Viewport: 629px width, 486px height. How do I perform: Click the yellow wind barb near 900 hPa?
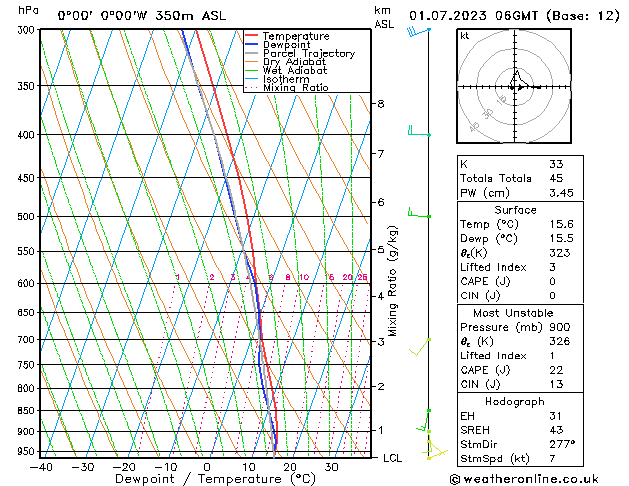[x=432, y=438]
